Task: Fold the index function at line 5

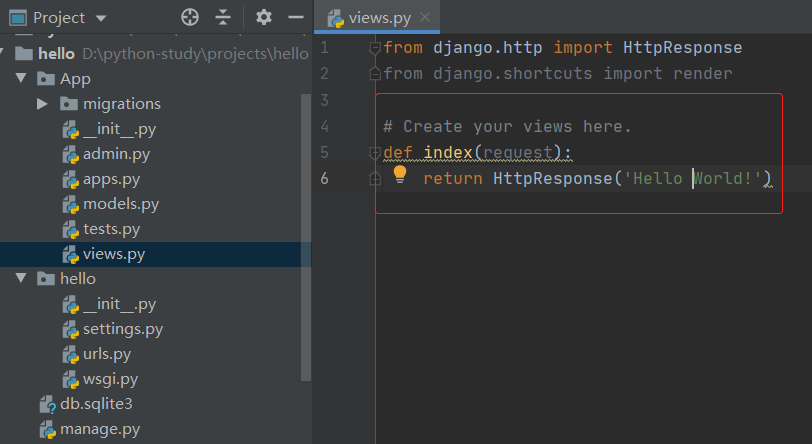Action: 375,153
